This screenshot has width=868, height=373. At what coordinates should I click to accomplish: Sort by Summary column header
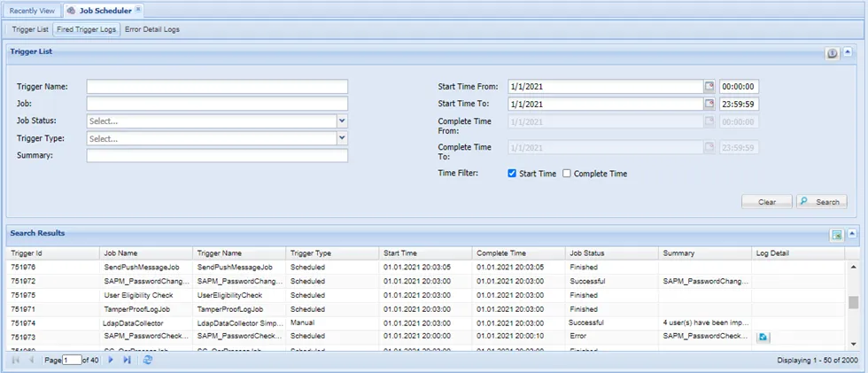click(x=705, y=253)
